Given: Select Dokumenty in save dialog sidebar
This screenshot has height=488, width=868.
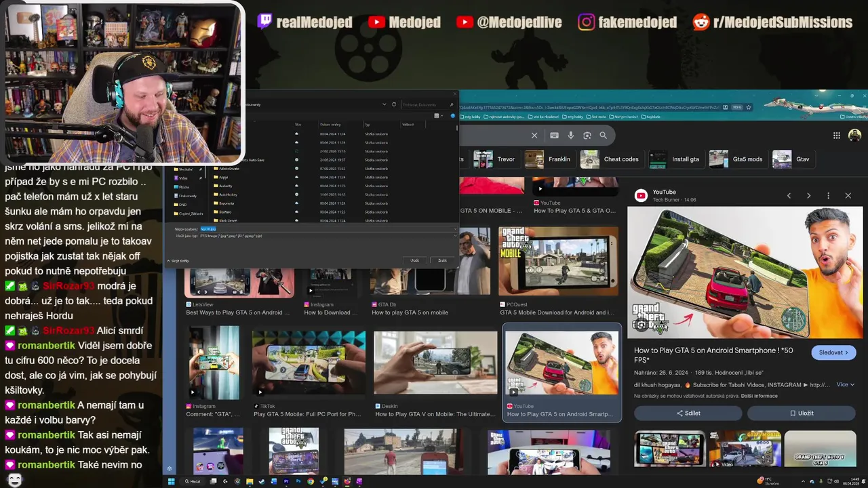Looking at the screenshot, I should [186, 195].
